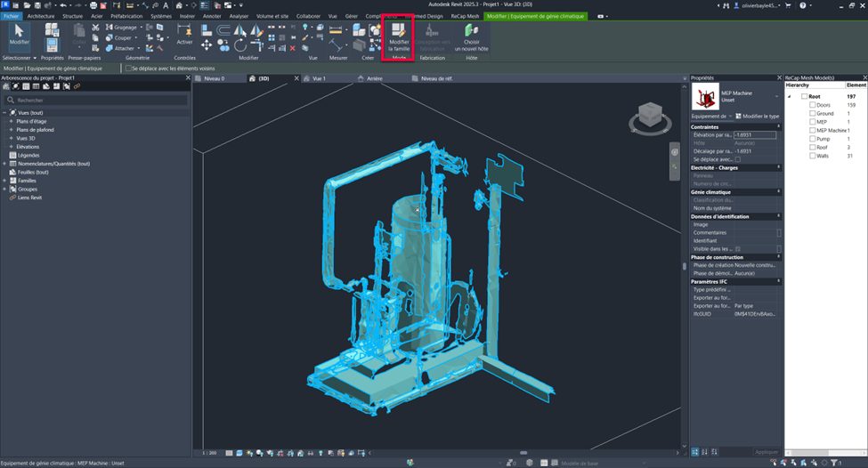Select the Modifier arrow tool
Image resolution: width=868 pixels, height=468 pixels.
[18, 34]
